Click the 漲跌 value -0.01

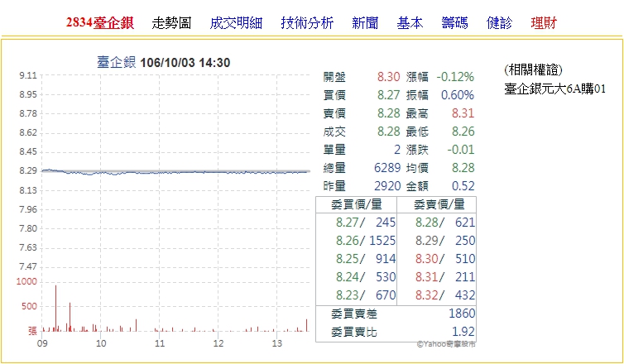click(460, 150)
